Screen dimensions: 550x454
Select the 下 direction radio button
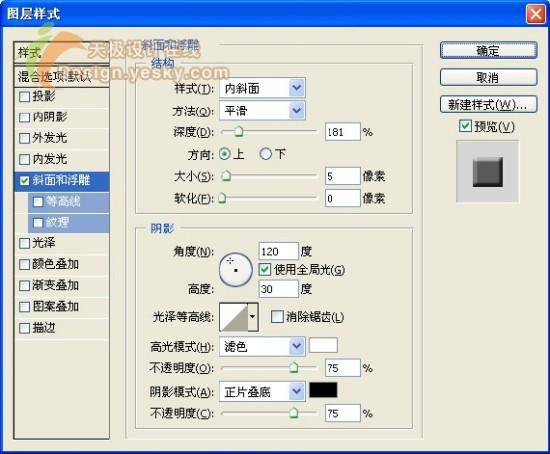tap(266, 154)
